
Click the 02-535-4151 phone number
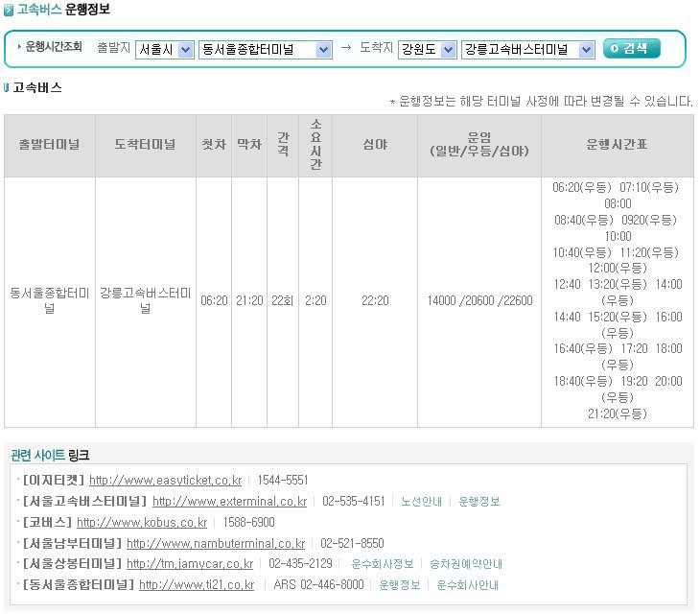[353, 501]
